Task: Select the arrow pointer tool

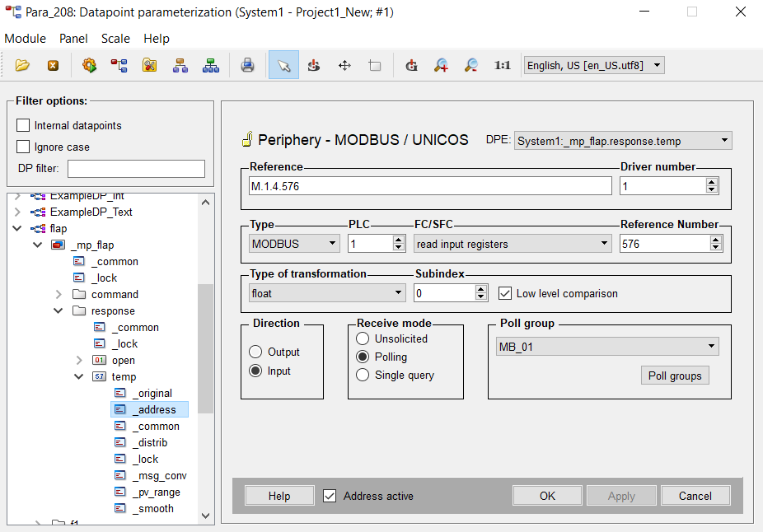Action: pyautogui.click(x=283, y=65)
